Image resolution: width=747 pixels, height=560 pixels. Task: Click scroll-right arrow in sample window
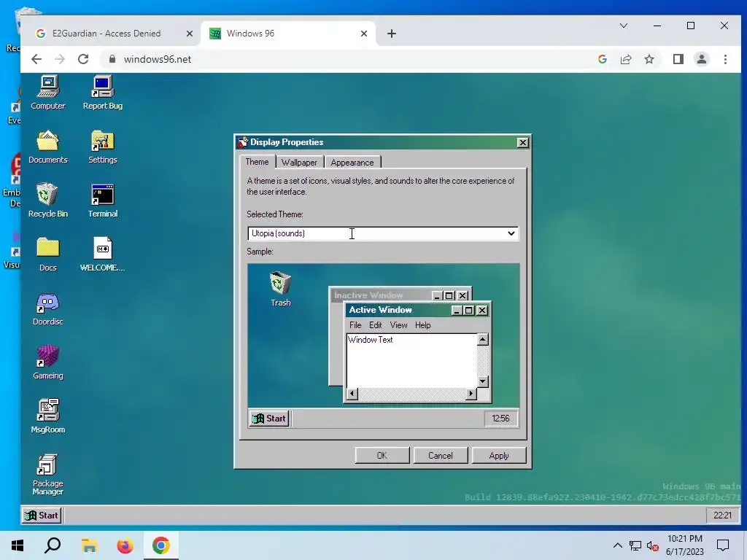(x=471, y=394)
